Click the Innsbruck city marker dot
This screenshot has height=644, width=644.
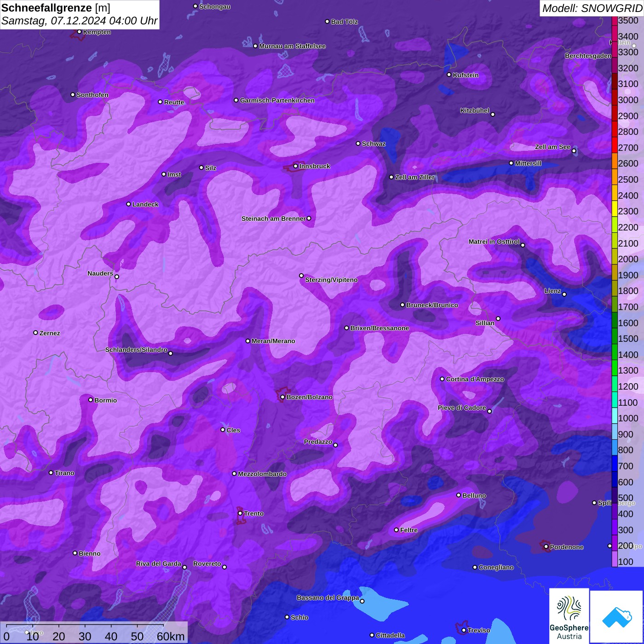[295, 166]
